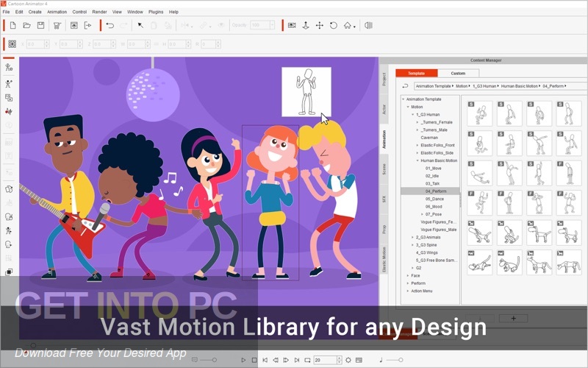
Task: Click the New Project icon
Action: click(x=12, y=26)
